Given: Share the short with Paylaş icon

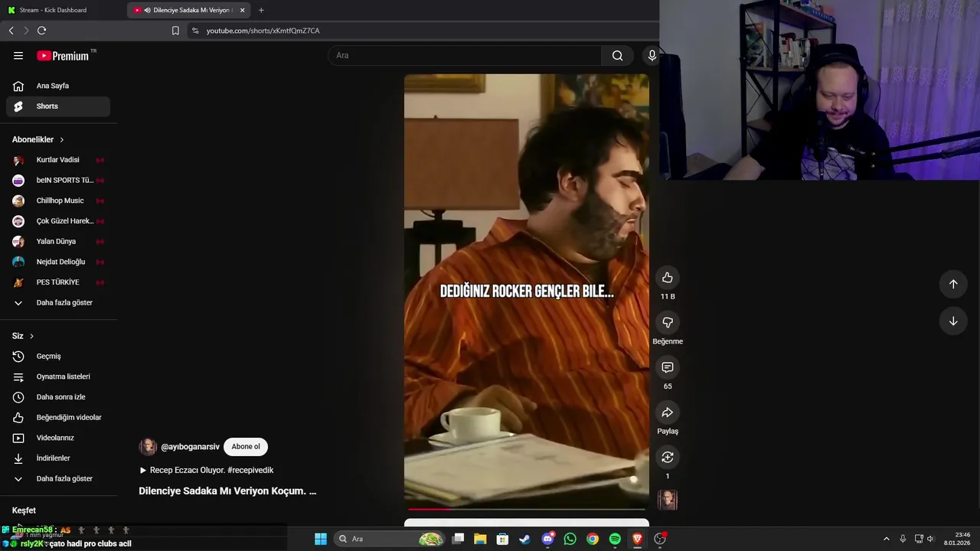Looking at the screenshot, I should [x=668, y=412].
